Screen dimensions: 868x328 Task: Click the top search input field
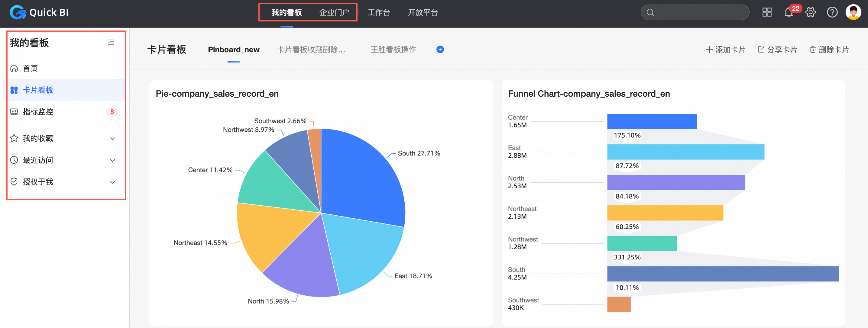(698, 12)
